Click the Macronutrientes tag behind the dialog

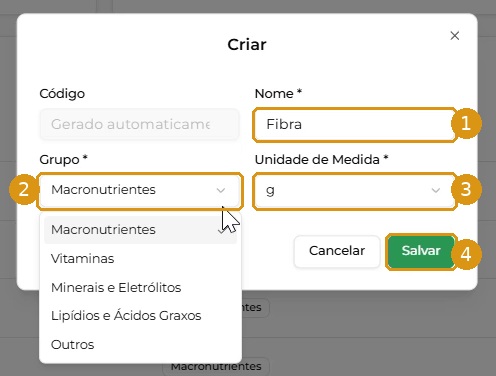[216, 366]
